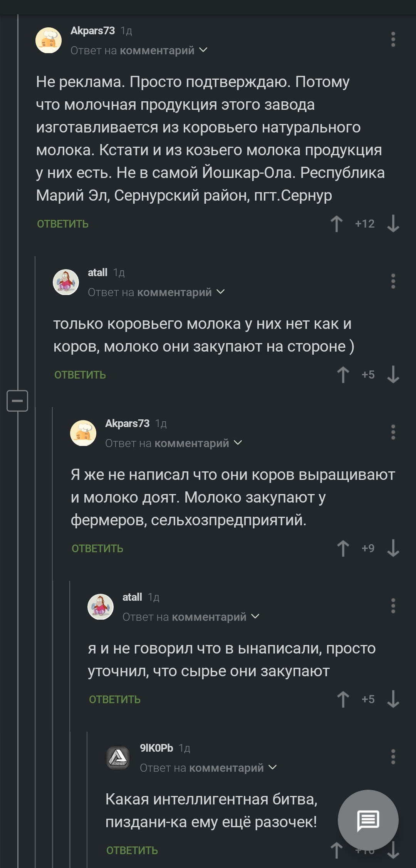
Task: Open three-dot menu on 9IKOPb's comment
Action: tap(393, 757)
